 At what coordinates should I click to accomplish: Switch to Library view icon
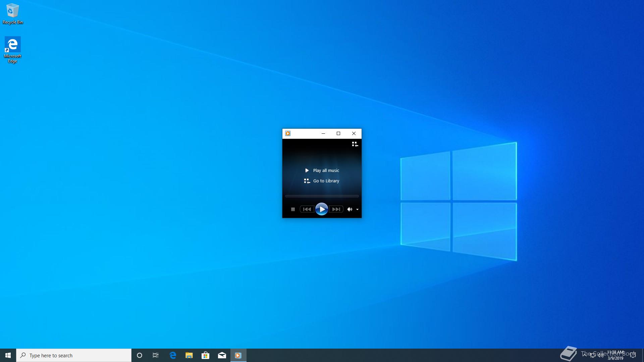pos(355,144)
